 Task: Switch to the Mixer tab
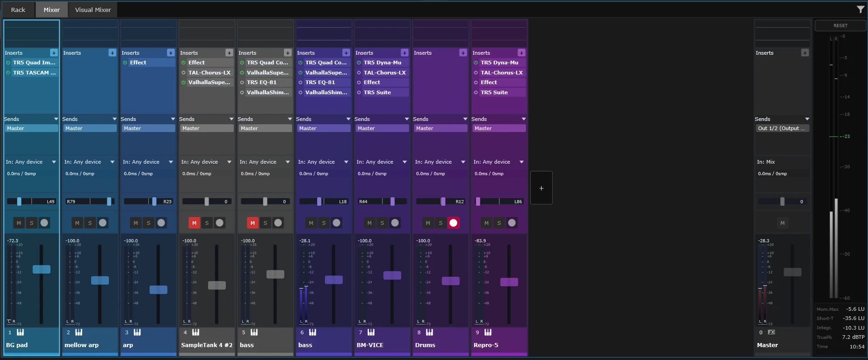51,10
